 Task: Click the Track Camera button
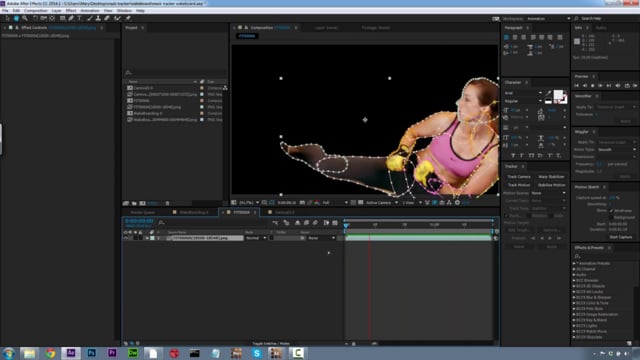(x=519, y=177)
